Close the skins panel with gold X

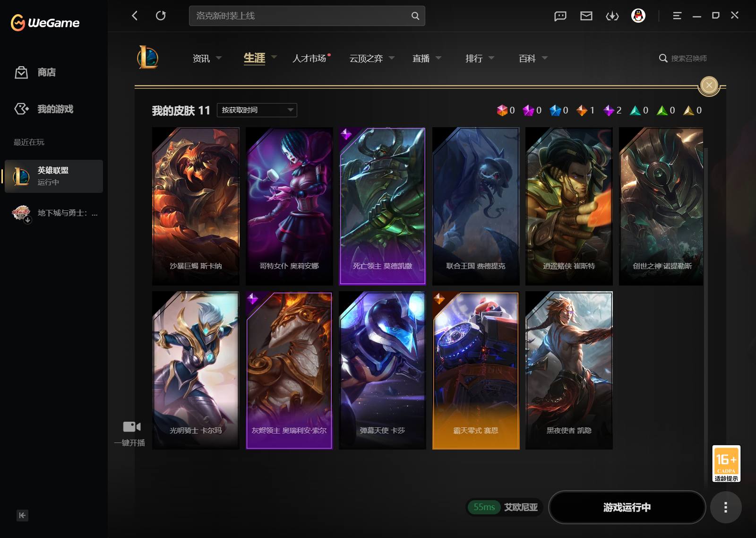[x=709, y=85]
